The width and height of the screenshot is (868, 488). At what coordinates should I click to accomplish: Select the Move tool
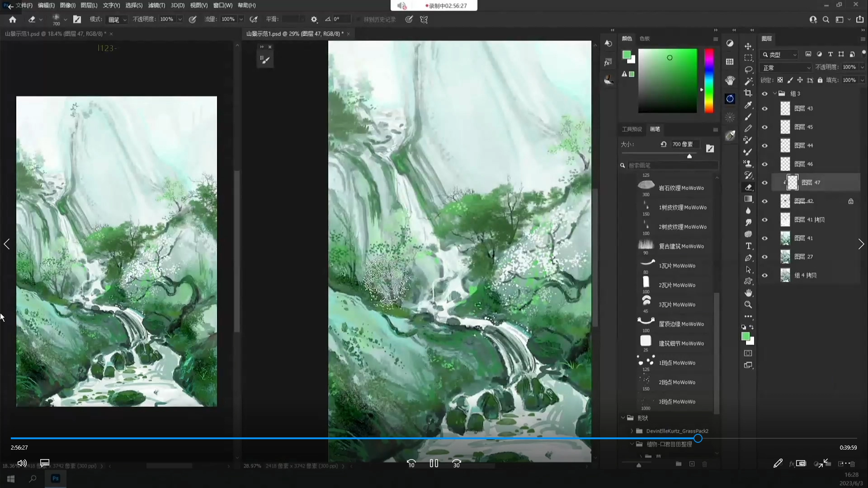click(748, 46)
